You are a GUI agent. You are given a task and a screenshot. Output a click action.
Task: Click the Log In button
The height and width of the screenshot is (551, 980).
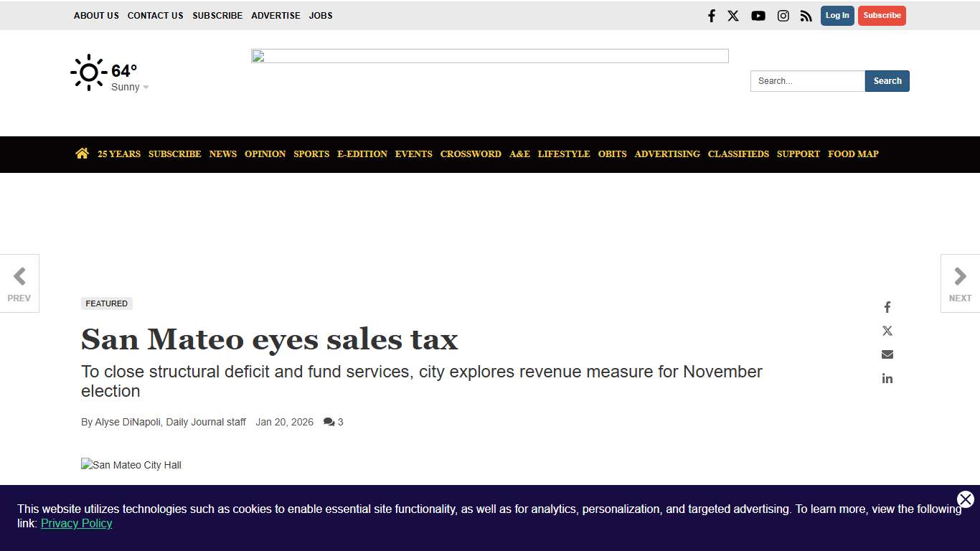click(837, 15)
